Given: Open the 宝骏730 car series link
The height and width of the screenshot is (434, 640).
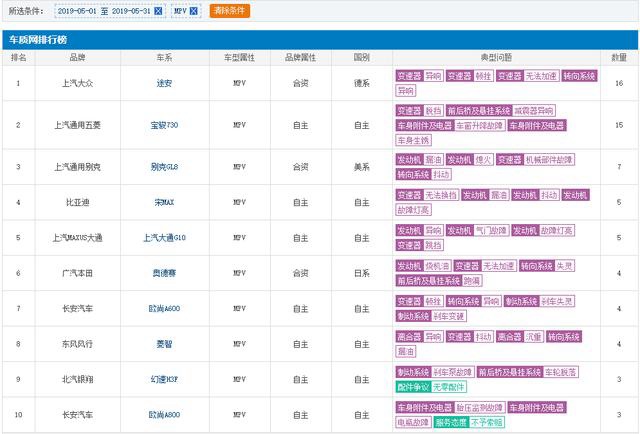Looking at the screenshot, I should click(x=164, y=125).
